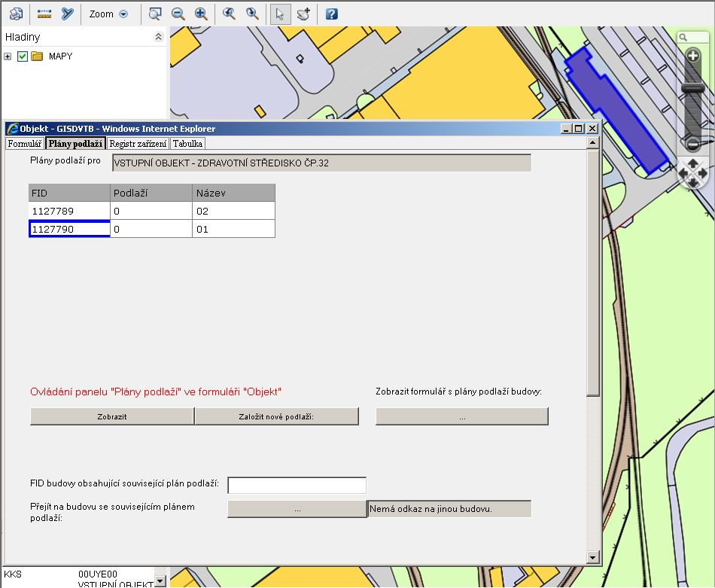Image resolution: width=715 pixels, height=588 pixels.
Task: Click the popup vertical scrollbar thumb
Action: tap(593, 273)
